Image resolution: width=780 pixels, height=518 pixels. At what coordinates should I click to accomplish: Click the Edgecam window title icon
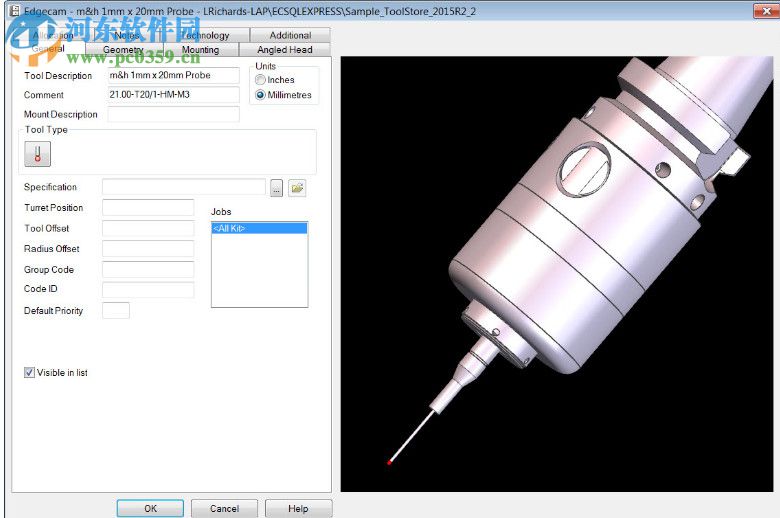tap(15, 11)
